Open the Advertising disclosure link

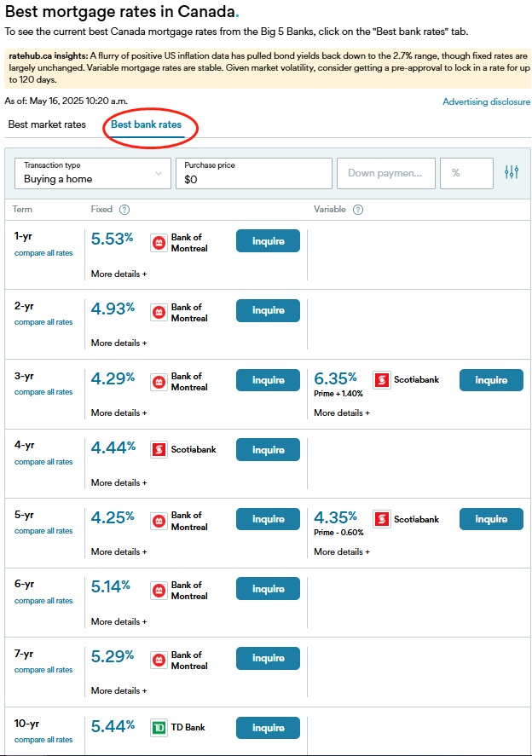[486, 101]
